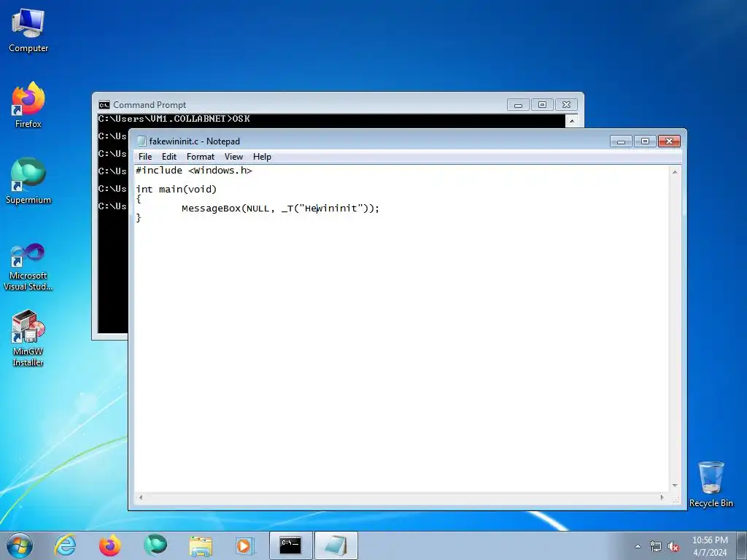Select the Computer desktop icon
Image resolution: width=747 pixels, height=560 pixels.
[x=28, y=31]
